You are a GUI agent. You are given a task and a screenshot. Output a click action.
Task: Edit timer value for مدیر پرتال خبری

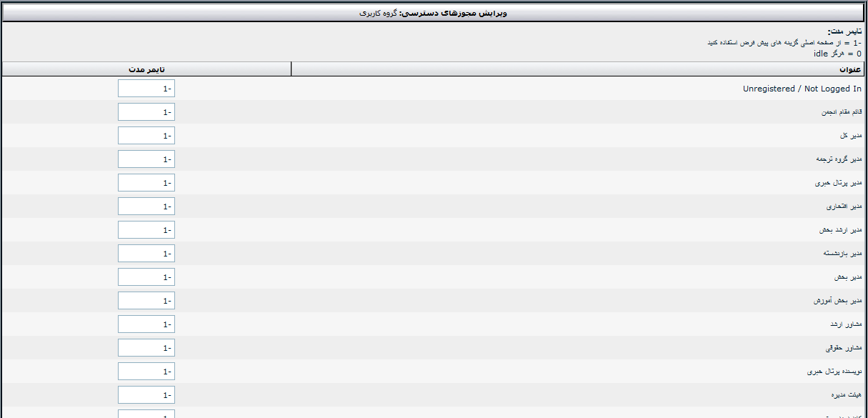click(146, 183)
